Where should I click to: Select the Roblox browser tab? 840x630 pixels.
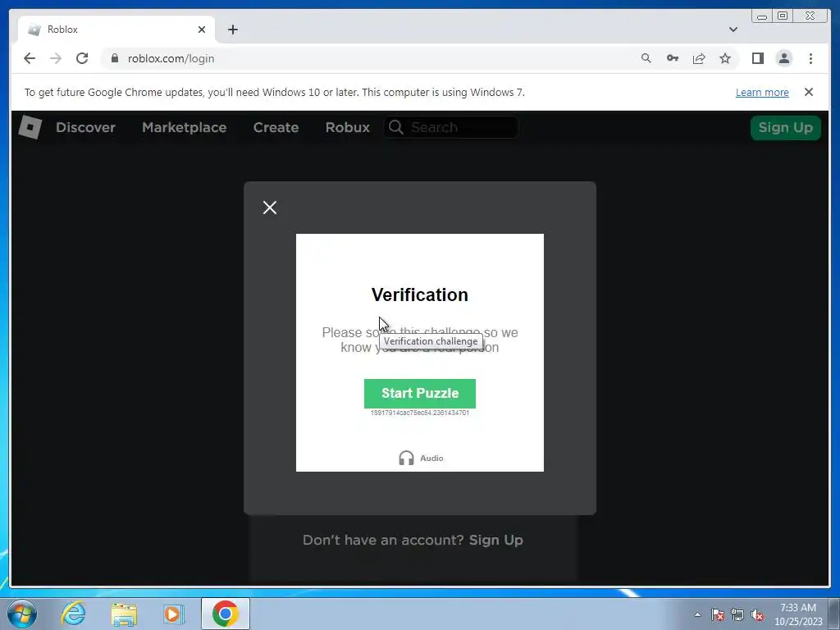(116, 30)
